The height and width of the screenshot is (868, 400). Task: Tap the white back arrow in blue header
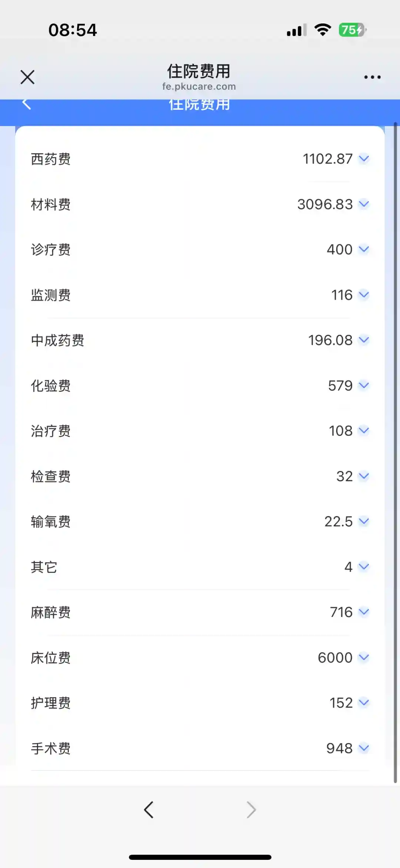click(26, 104)
